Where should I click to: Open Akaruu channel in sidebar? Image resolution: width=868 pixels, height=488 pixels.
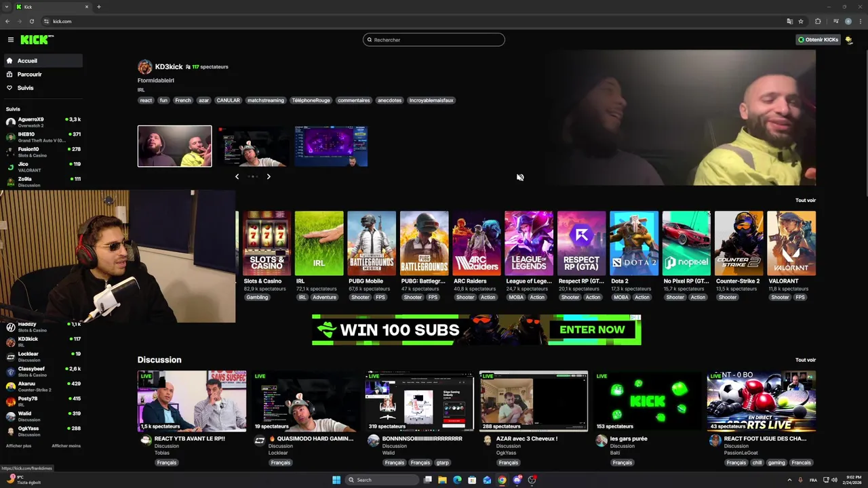click(x=42, y=386)
